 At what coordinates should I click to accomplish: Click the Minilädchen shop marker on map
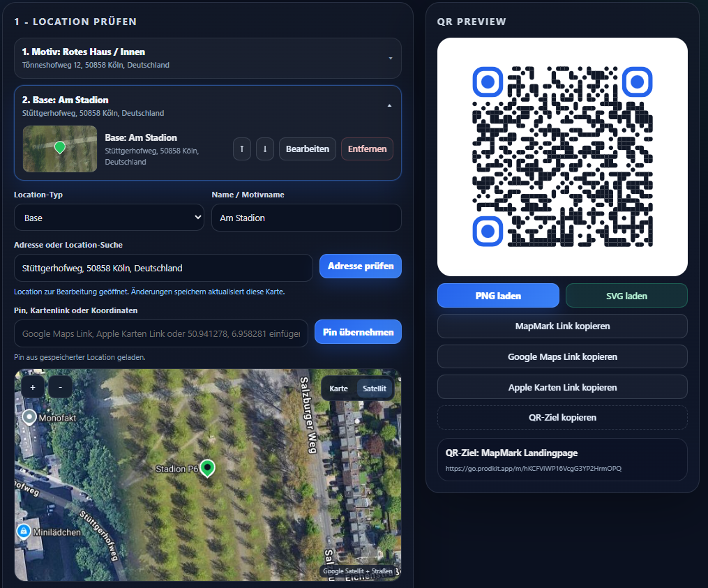point(24,531)
